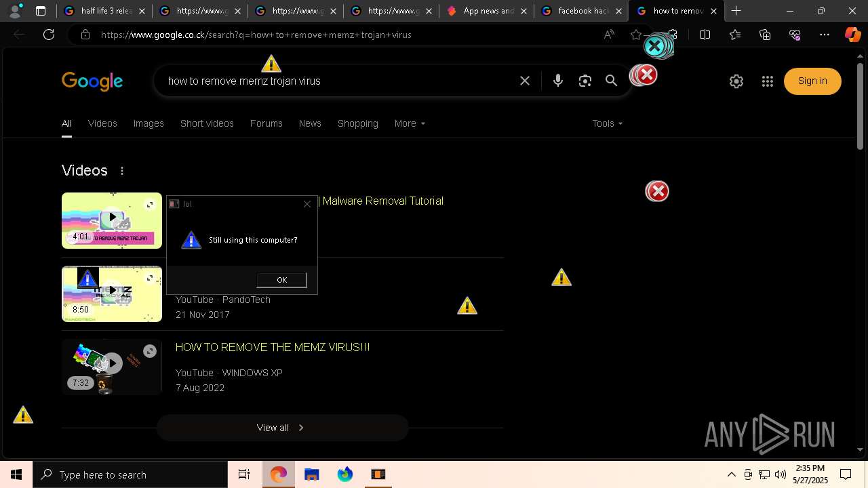
Task: Click the Google logo
Action: tap(92, 81)
